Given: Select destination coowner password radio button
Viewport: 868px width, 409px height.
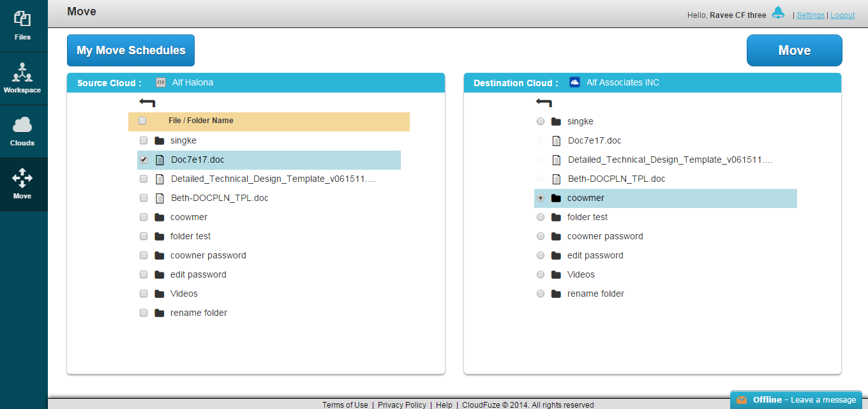Looking at the screenshot, I should (x=541, y=236).
